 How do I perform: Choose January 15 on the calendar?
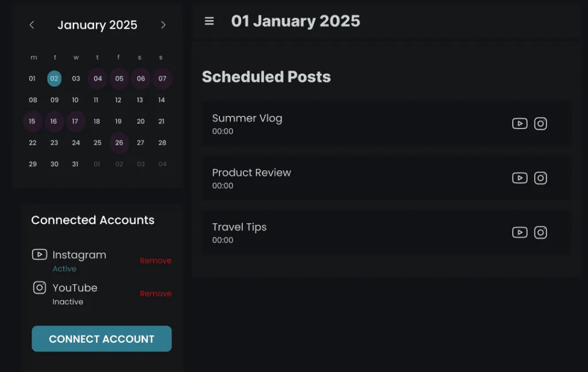tap(32, 121)
